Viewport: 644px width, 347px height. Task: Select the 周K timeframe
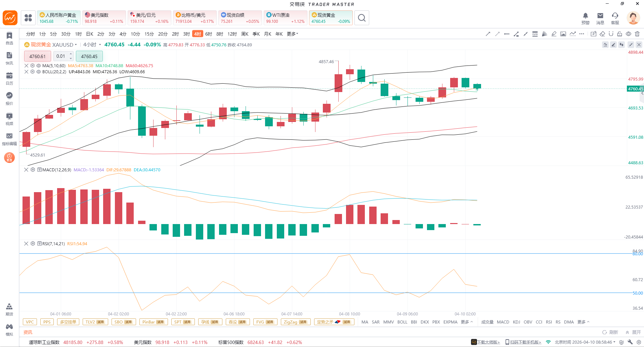click(x=245, y=34)
